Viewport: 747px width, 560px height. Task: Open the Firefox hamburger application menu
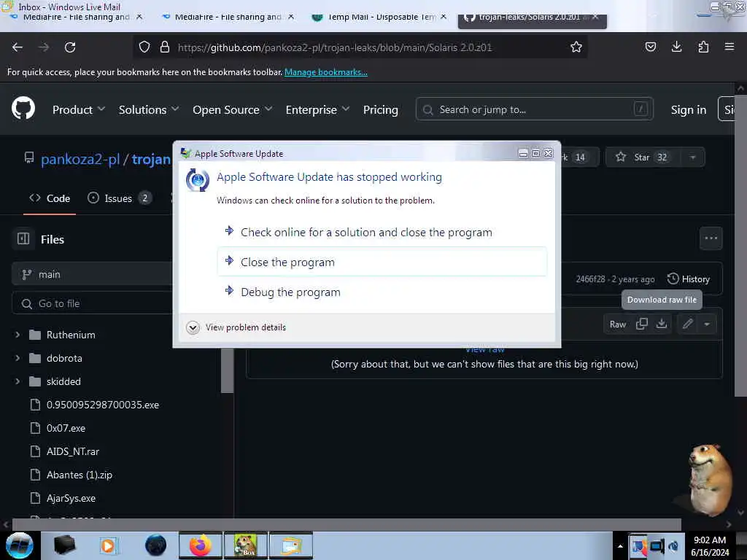point(729,47)
